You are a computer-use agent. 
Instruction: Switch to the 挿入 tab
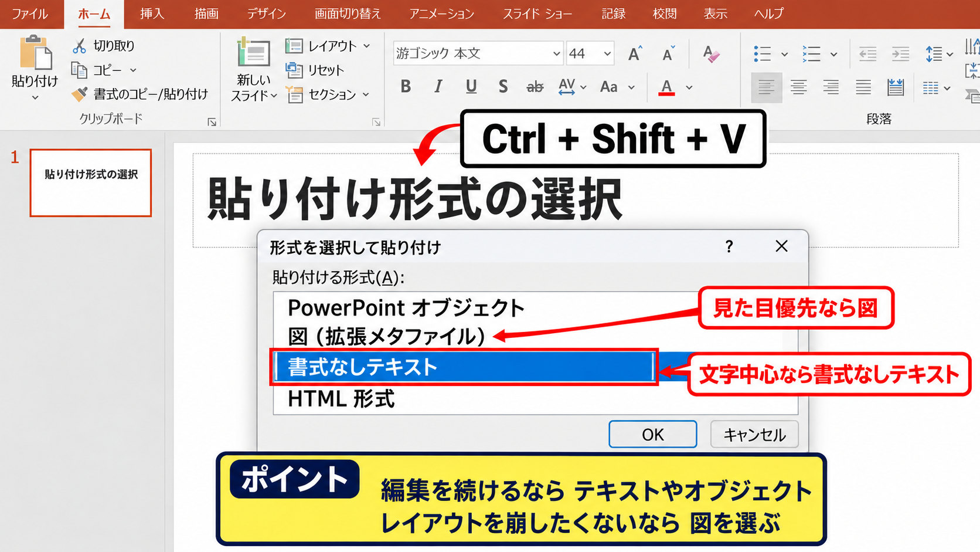[152, 13]
